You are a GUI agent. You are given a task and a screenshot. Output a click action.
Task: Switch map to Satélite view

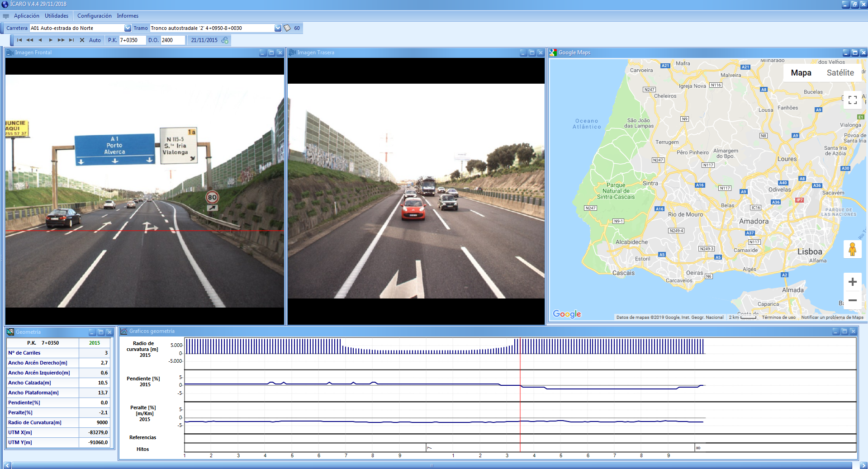tap(840, 73)
